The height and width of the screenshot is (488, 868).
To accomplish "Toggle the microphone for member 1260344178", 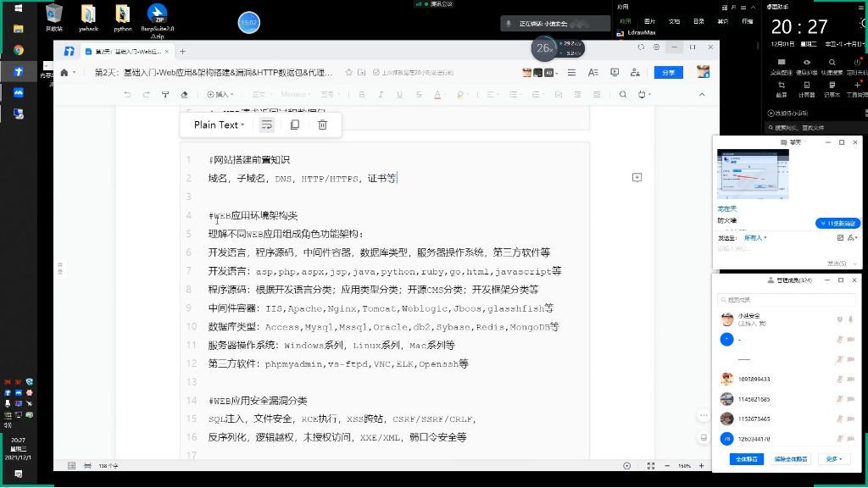I will click(840, 439).
